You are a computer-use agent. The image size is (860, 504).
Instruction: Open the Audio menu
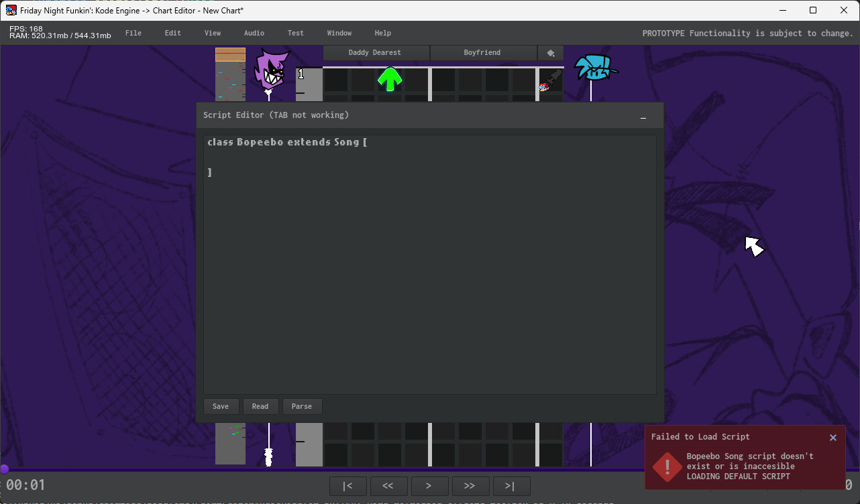[254, 33]
